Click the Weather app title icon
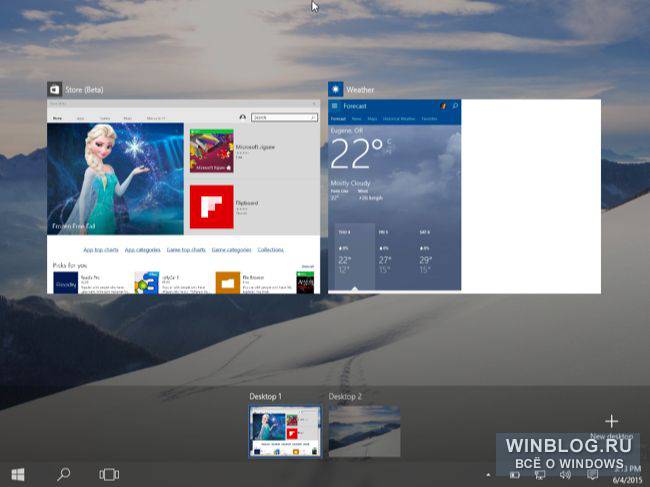 point(335,90)
